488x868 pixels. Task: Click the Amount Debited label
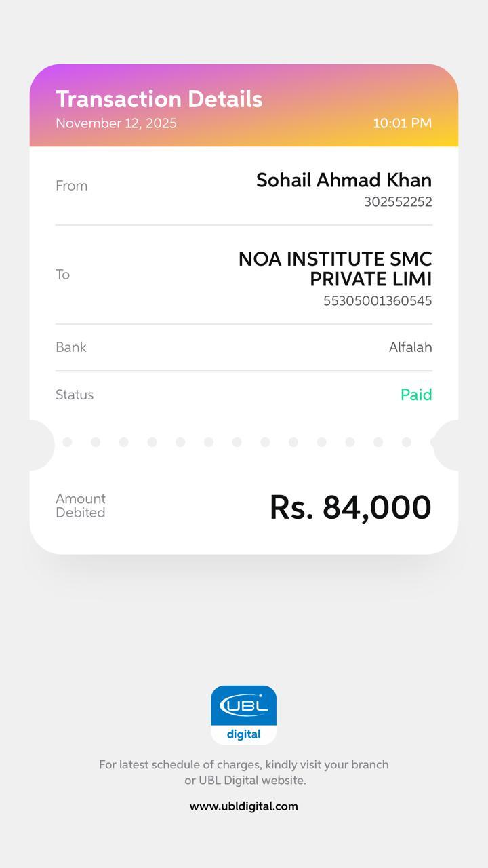(81, 506)
